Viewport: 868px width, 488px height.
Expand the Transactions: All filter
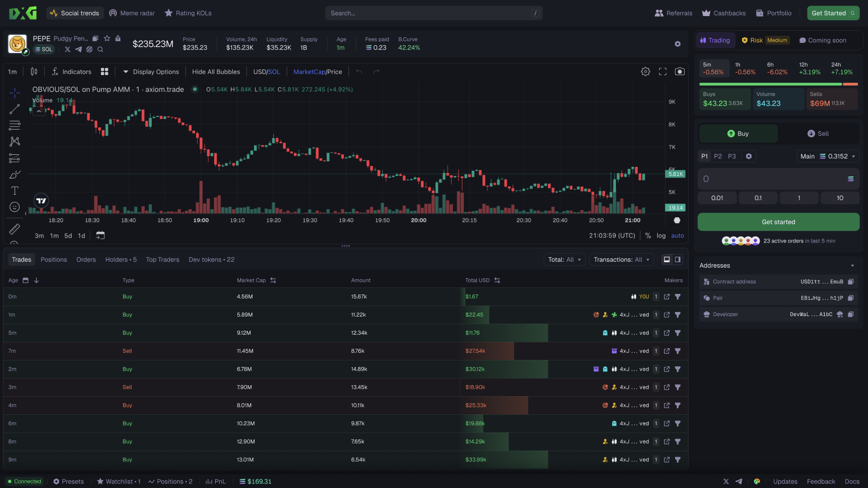621,260
